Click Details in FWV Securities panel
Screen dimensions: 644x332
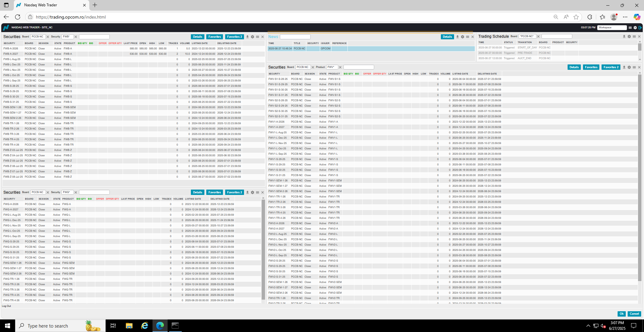[574, 67]
